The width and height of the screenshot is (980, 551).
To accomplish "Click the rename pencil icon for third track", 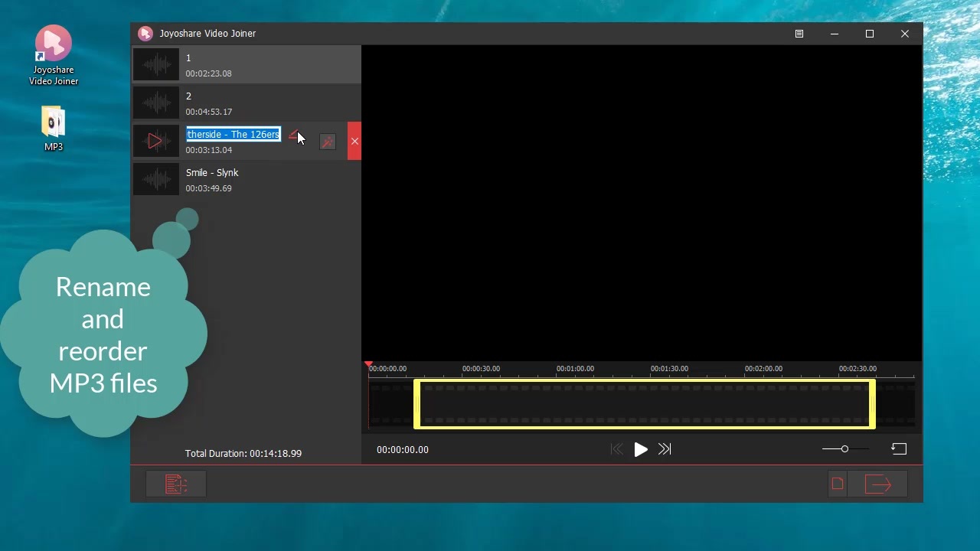I will pyautogui.click(x=293, y=136).
